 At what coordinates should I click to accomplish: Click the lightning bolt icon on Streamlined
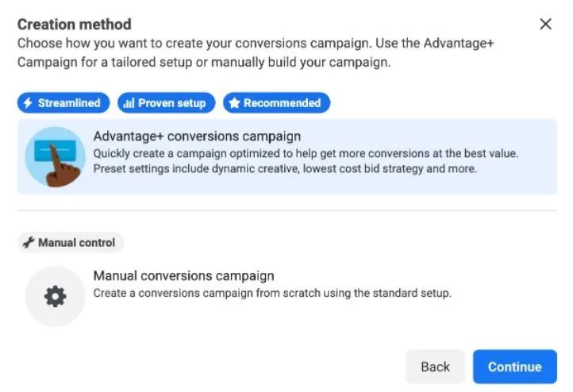pyautogui.click(x=28, y=103)
